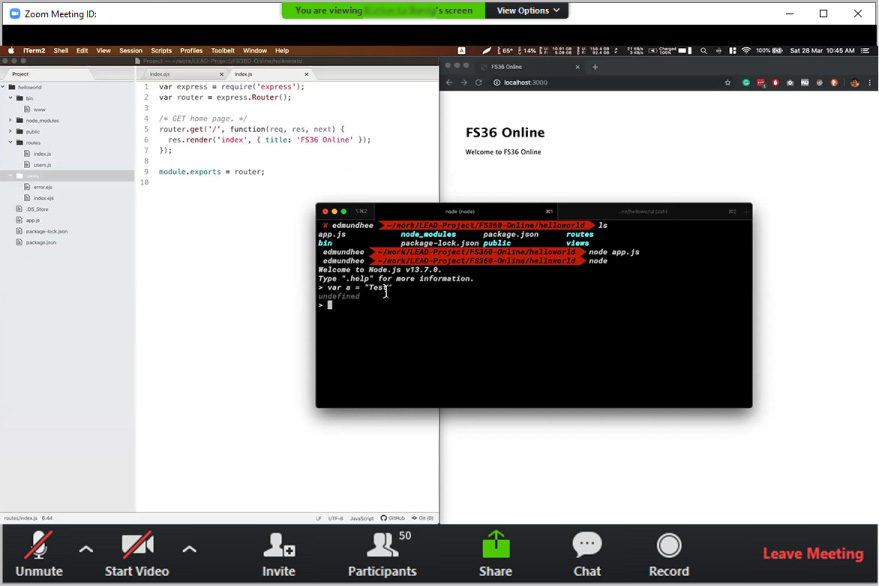Select .DS_Store in the file tree

pyautogui.click(x=37, y=209)
